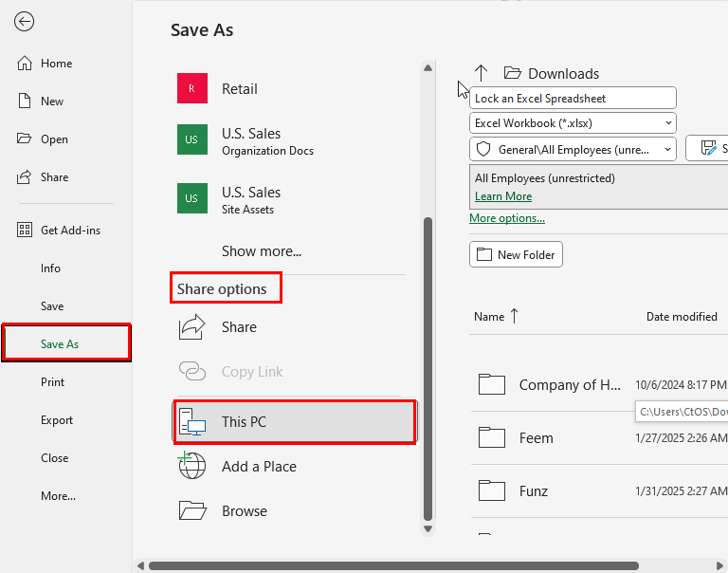728x573 pixels.
Task: Click the Open folder icon in sidebar
Action: pos(24,139)
